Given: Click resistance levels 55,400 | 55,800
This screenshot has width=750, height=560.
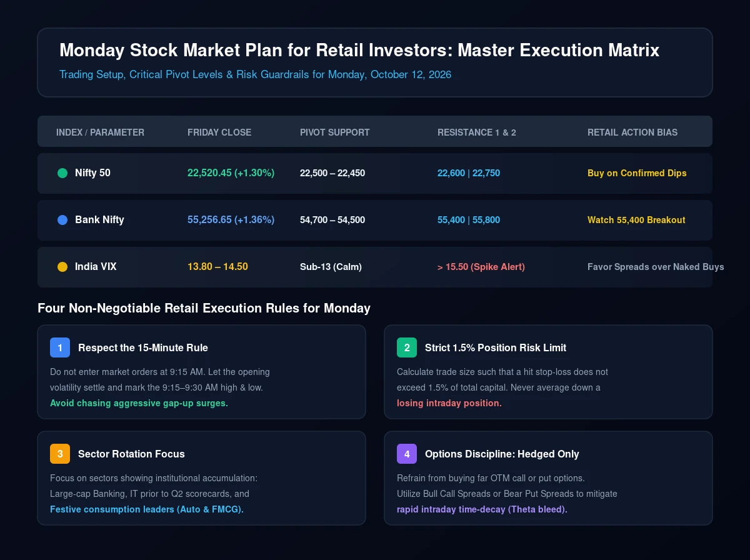Looking at the screenshot, I should pyautogui.click(x=469, y=220).
